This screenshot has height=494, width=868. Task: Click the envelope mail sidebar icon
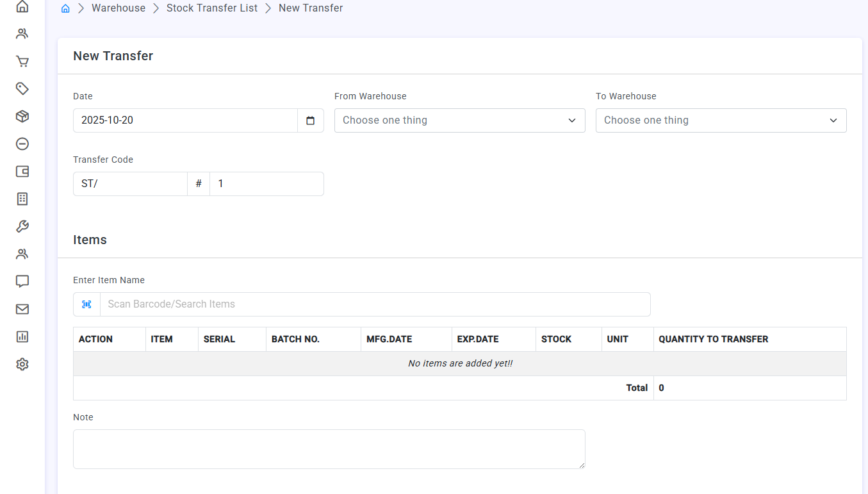pyautogui.click(x=22, y=309)
